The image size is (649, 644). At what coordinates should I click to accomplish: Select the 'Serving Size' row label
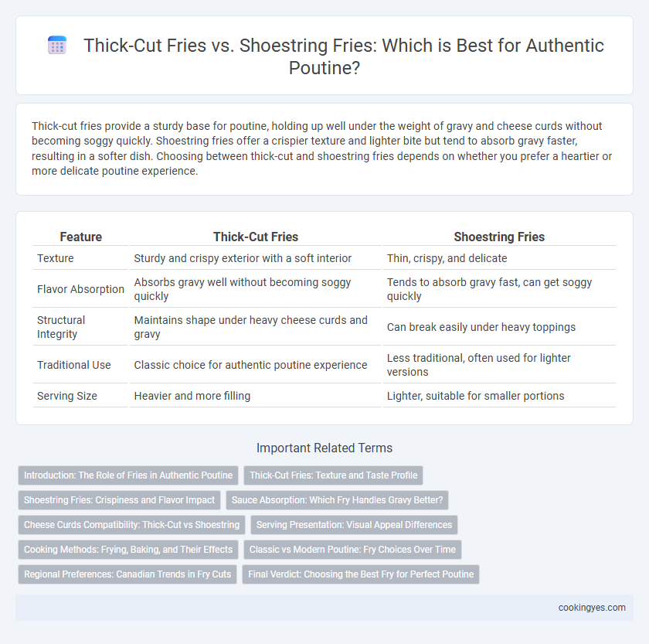pyautogui.click(x=67, y=396)
